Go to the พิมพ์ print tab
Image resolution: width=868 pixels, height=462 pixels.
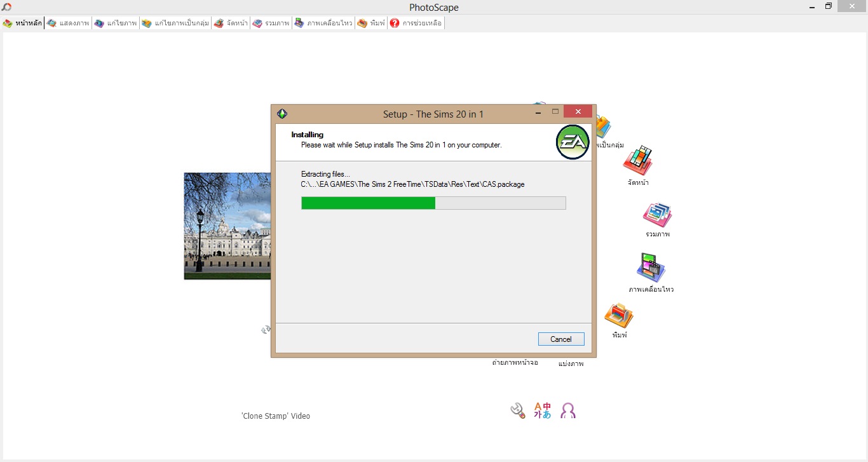[x=371, y=23]
